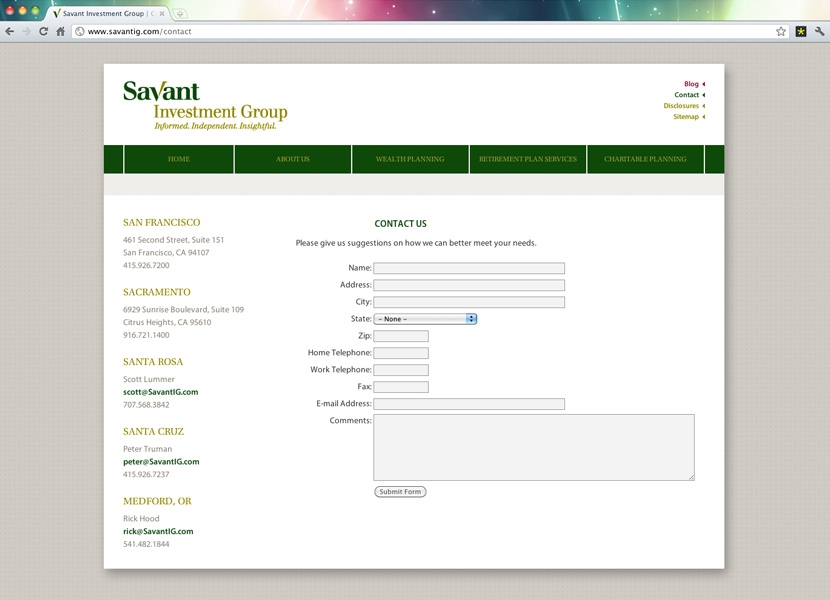This screenshot has width=830, height=600.
Task: Click the comments box resize handle
Action: [691, 477]
